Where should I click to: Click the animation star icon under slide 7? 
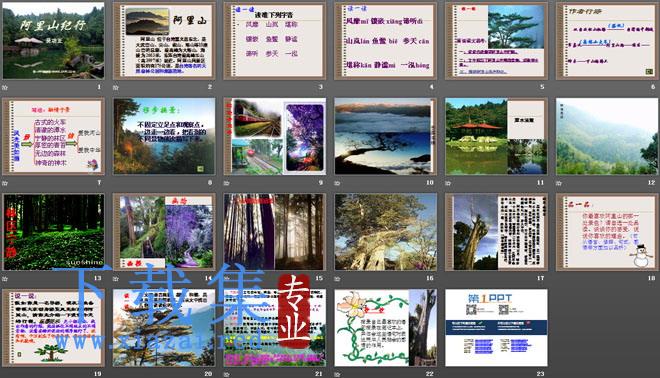tap(5, 183)
